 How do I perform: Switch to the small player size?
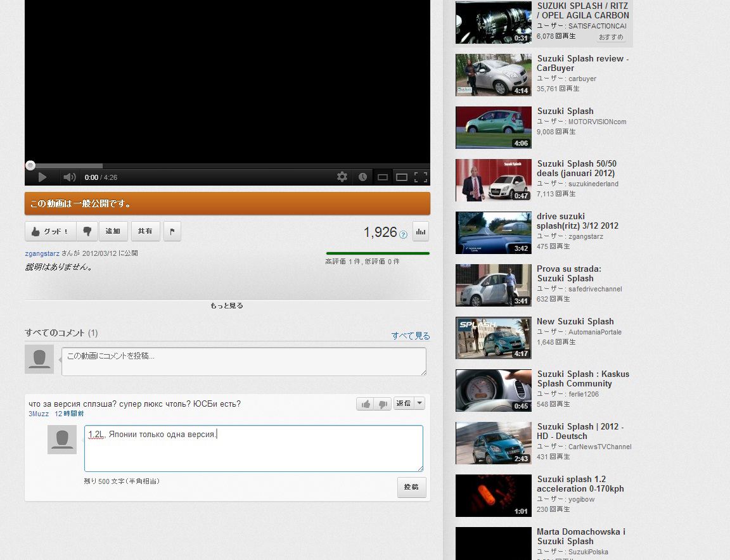(383, 177)
